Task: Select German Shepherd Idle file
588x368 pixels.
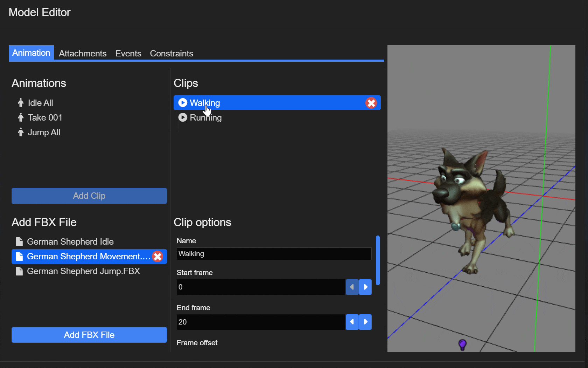Action: [70, 241]
